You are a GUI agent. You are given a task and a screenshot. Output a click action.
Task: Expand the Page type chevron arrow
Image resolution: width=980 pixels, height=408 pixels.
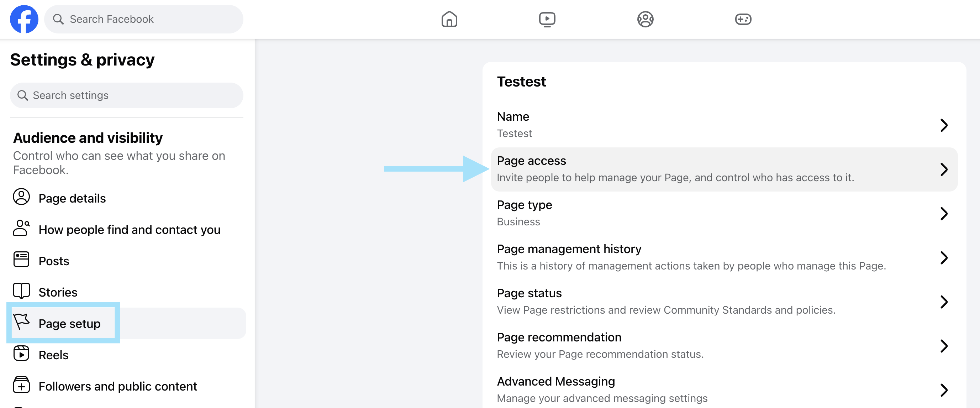pos(943,214)
